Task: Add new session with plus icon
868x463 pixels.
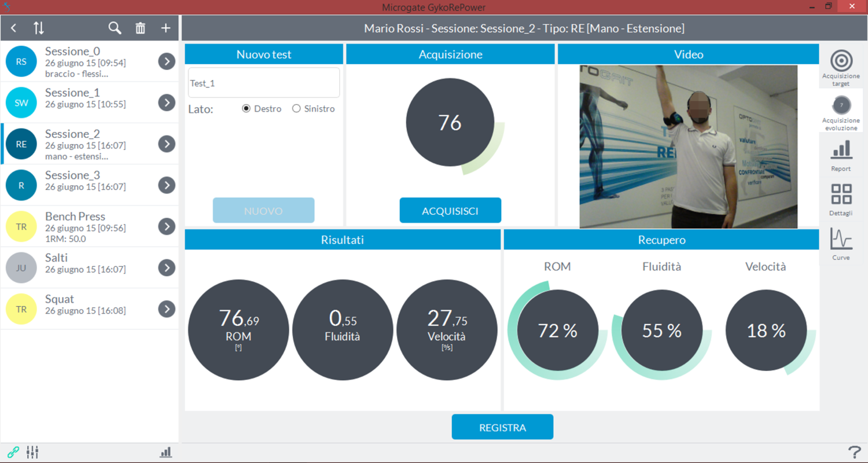Action: 166,28
